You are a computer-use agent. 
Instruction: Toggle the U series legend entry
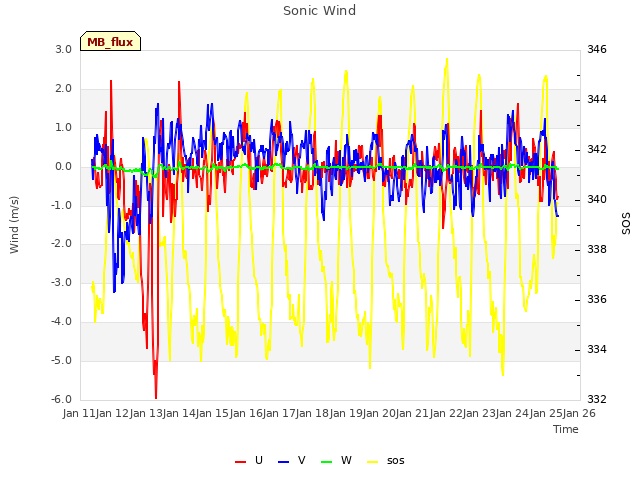tap(249, 460)
